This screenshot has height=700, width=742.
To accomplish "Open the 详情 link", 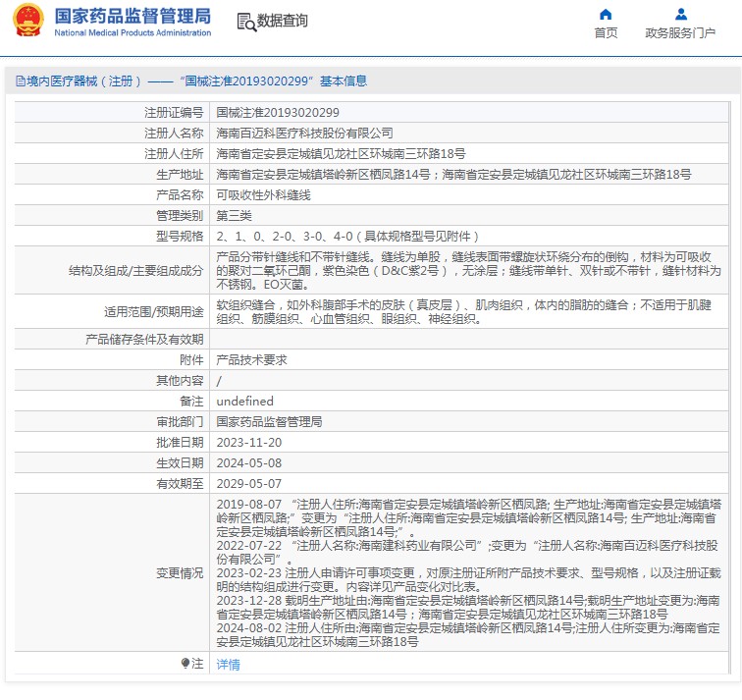I will (228, 665).
